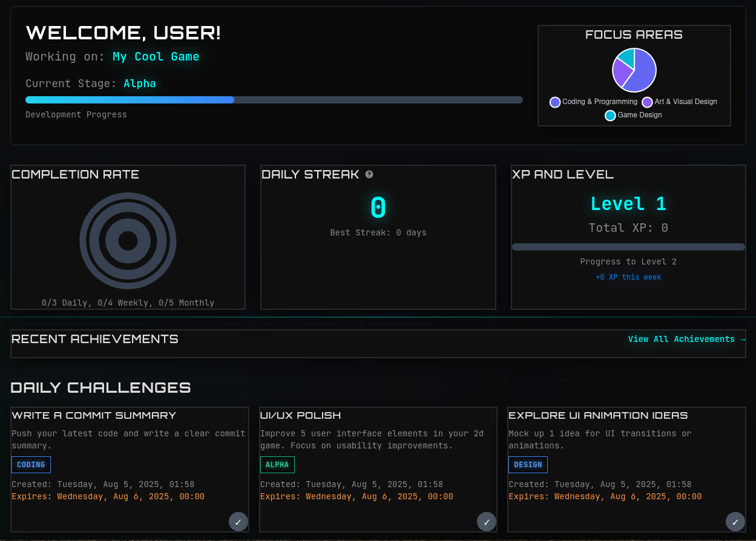
Task: Click the 'Level 1' heading
Action: pyautogui.click(x=628, y=203)
